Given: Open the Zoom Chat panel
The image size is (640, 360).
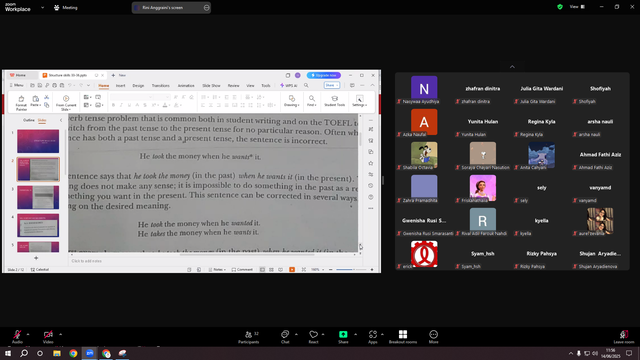Looking at the screenshot, I should (285, 337).
